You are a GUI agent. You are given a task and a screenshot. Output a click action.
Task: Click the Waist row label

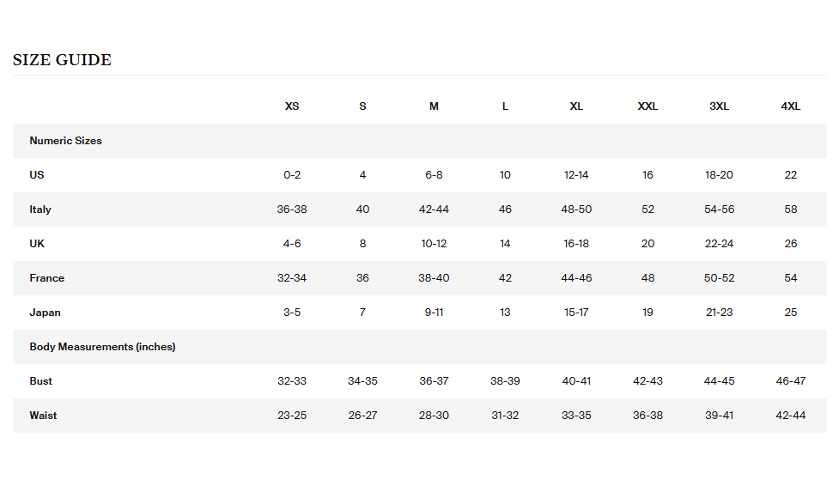point(43,416)
